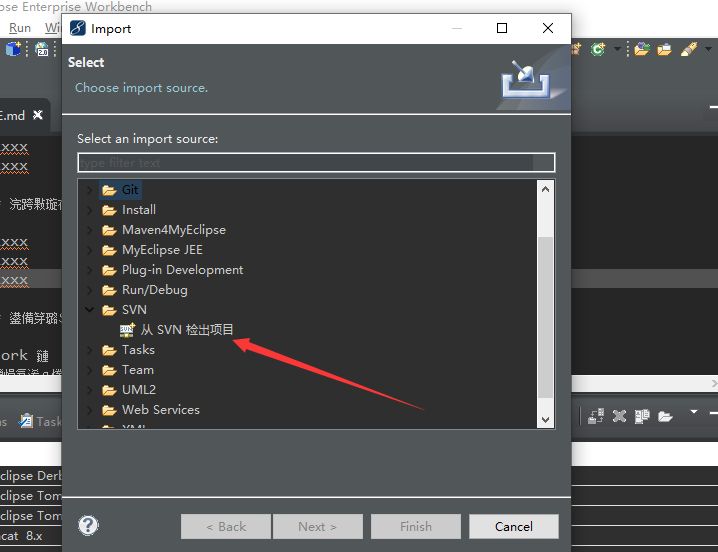Click the scroll up arrow in source list

[x=545, y=189]
